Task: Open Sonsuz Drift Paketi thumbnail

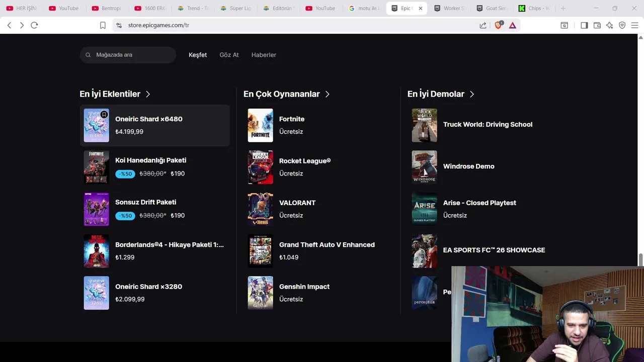Action: tap(97, 209)
